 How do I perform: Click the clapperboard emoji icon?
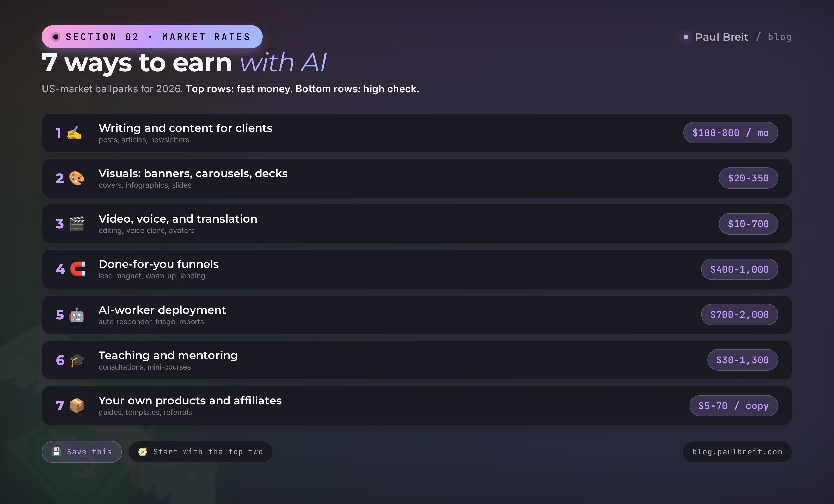(77, 224)
